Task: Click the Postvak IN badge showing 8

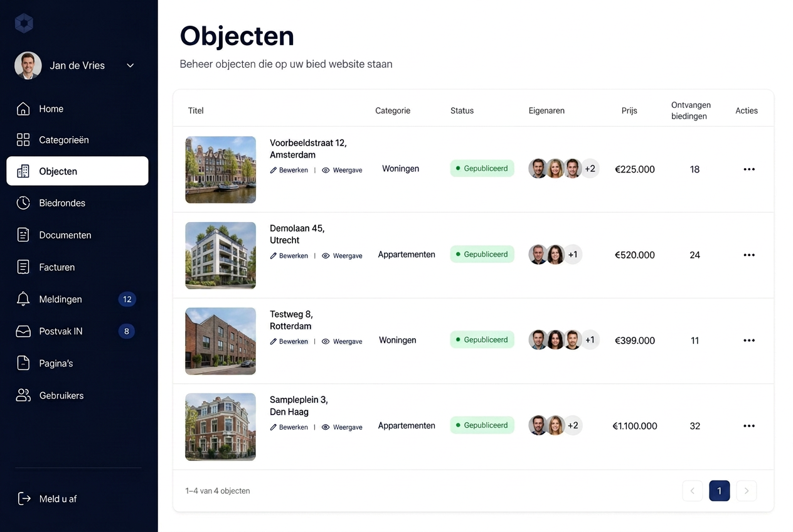Action: [x=127, y=331]
